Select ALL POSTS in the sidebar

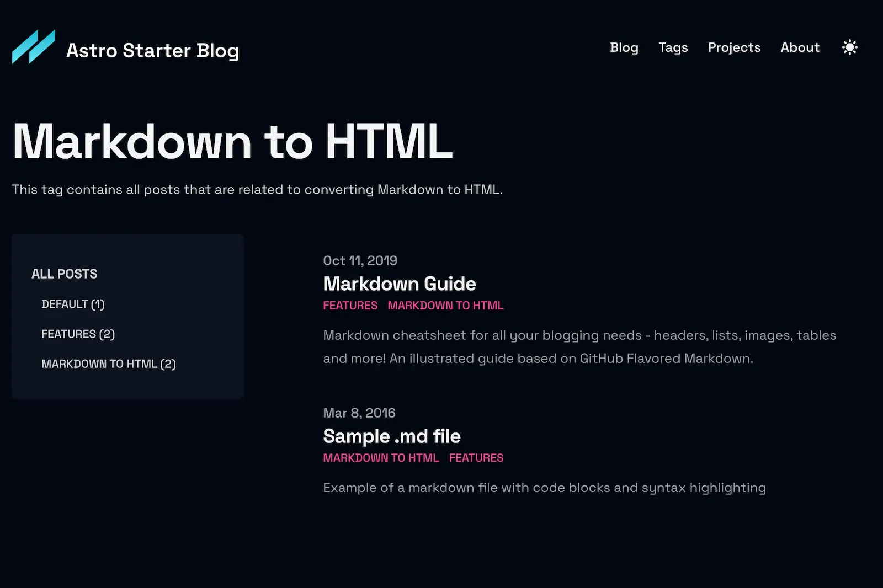65,274
